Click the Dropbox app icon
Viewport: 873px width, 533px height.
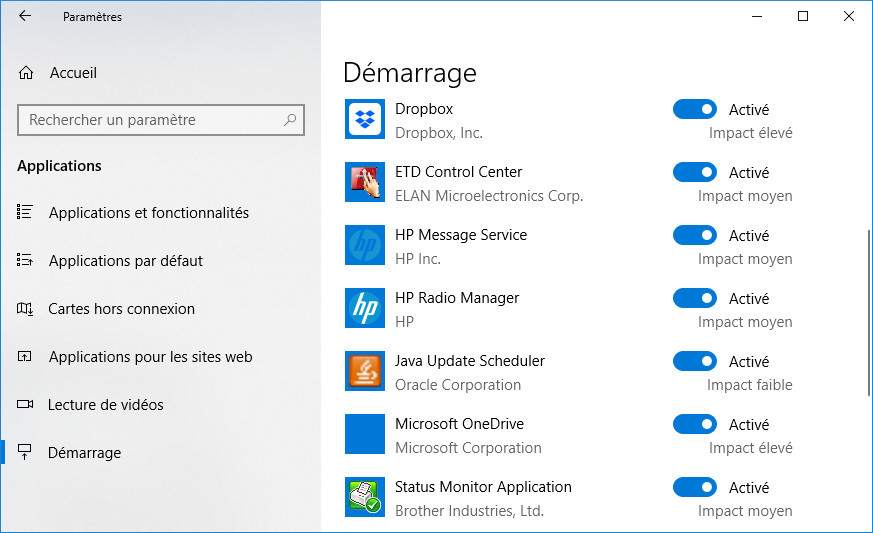(x=365, y=119)
